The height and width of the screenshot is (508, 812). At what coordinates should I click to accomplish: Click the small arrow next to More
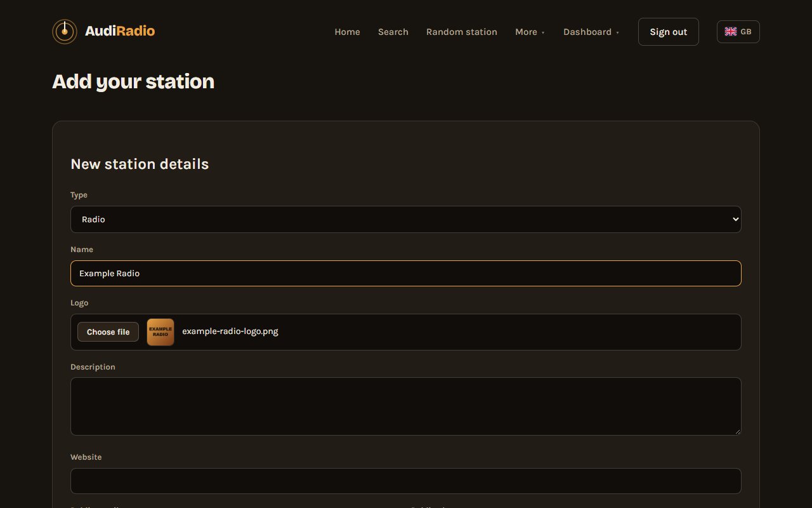click(543, 32)
